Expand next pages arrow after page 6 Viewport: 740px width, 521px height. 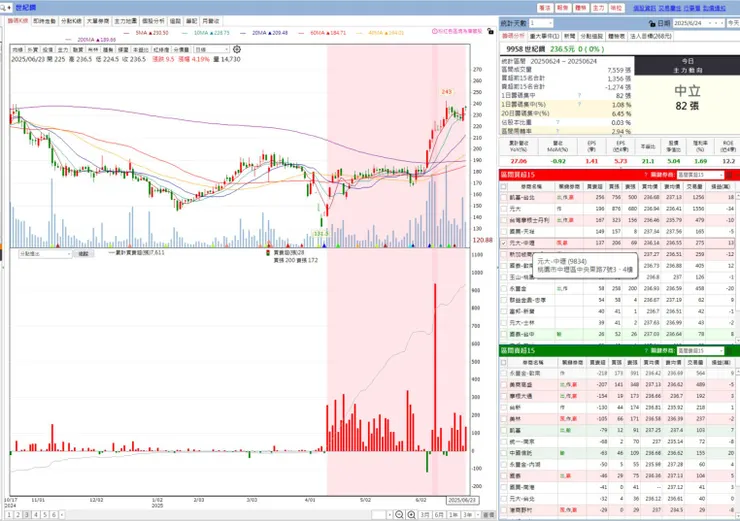coord(62,515)
